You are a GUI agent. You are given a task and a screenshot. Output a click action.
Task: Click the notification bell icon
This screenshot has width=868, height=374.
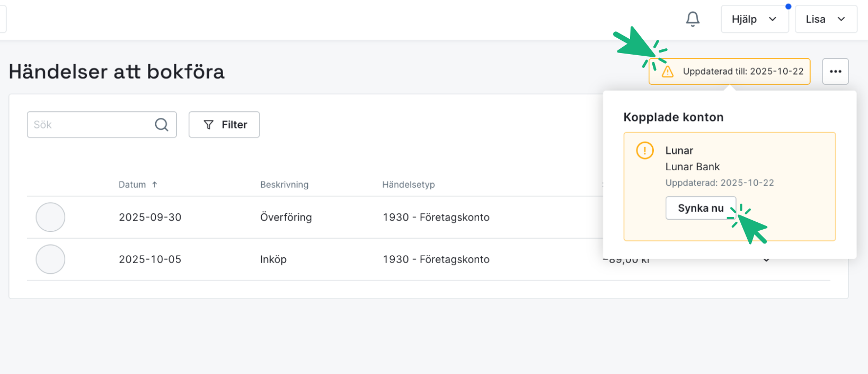pos(693,19)
